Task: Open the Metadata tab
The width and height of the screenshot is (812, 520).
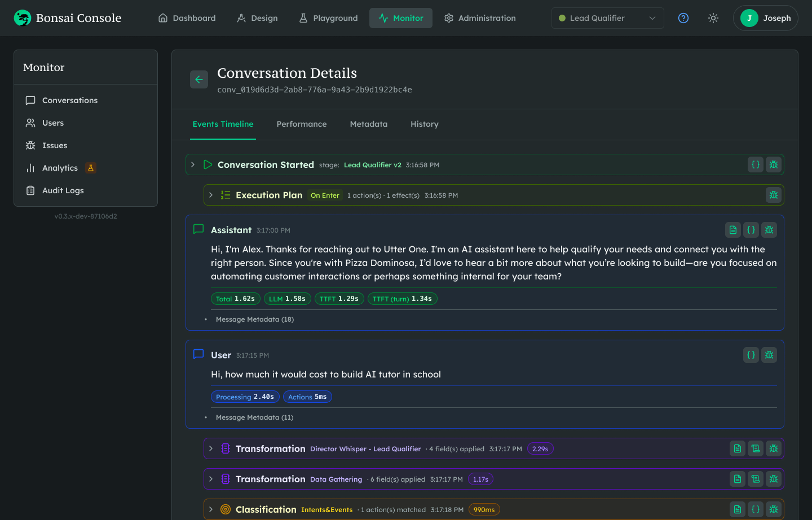Action: 368,124
